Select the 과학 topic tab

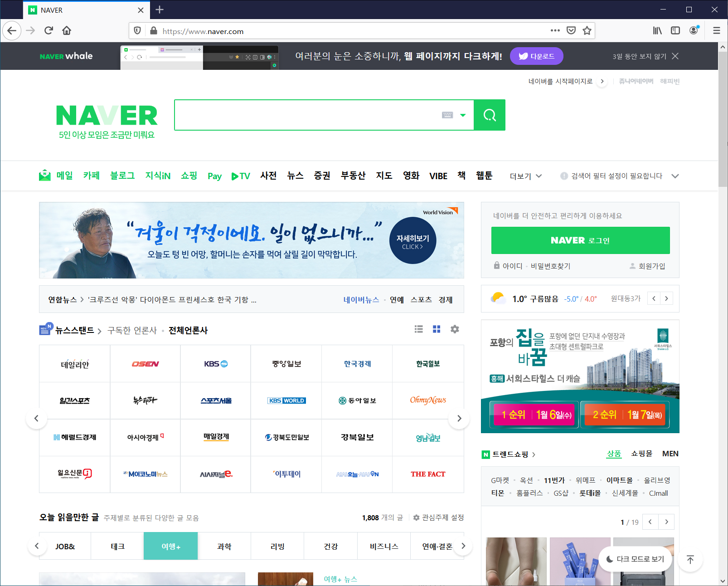(x=224, y=546)
